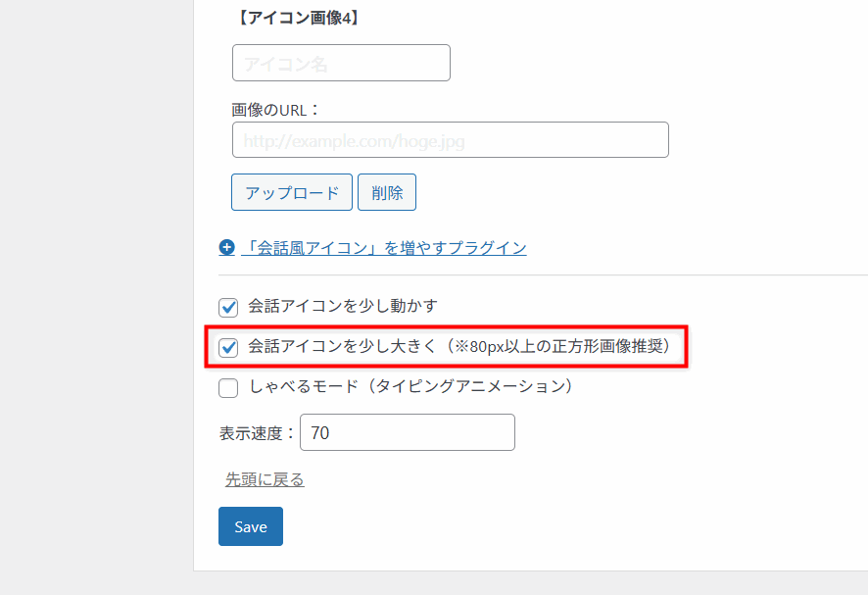The height and width of the screenshot is (595, 868).
Task: Click the アップロード button
Action: (292, 192)
